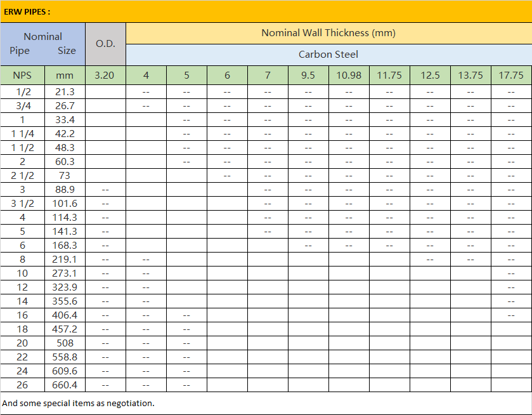
Task: Select NPS cell '24' in the 609.6 row
Action: [22, 371]
